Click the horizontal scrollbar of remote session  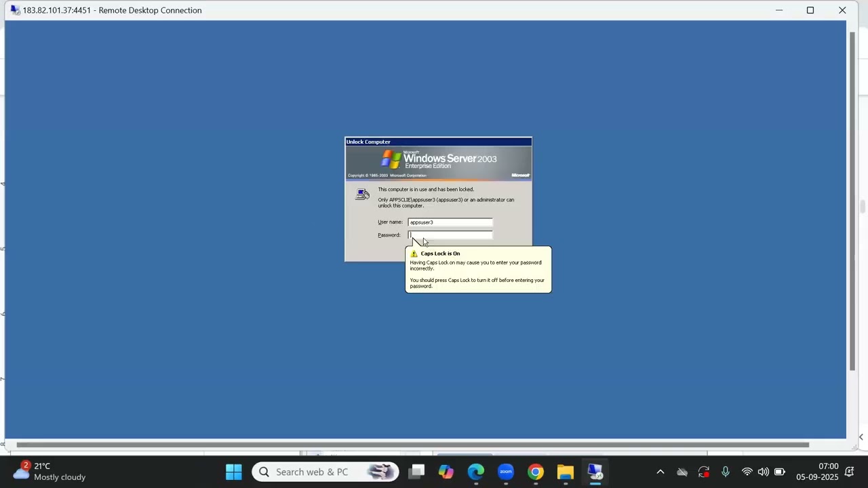point(412,445)
